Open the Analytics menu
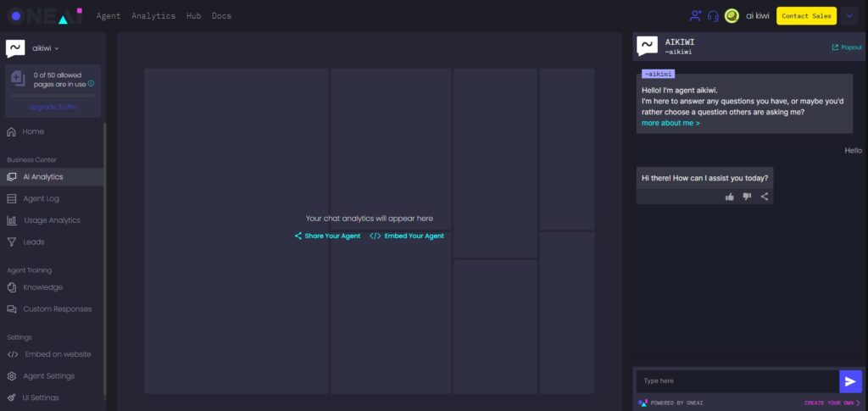This screenshot has height=411, width=868. 153,16
